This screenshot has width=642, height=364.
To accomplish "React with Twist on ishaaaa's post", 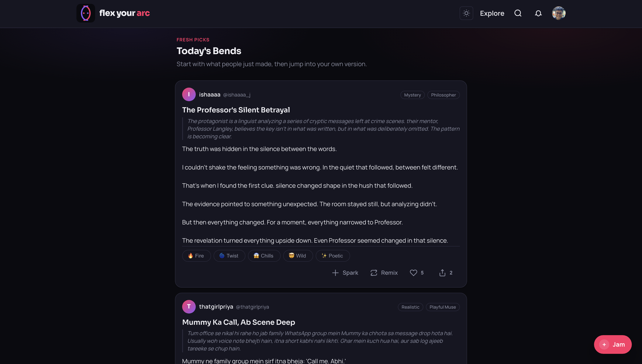I will click(229, 256).
